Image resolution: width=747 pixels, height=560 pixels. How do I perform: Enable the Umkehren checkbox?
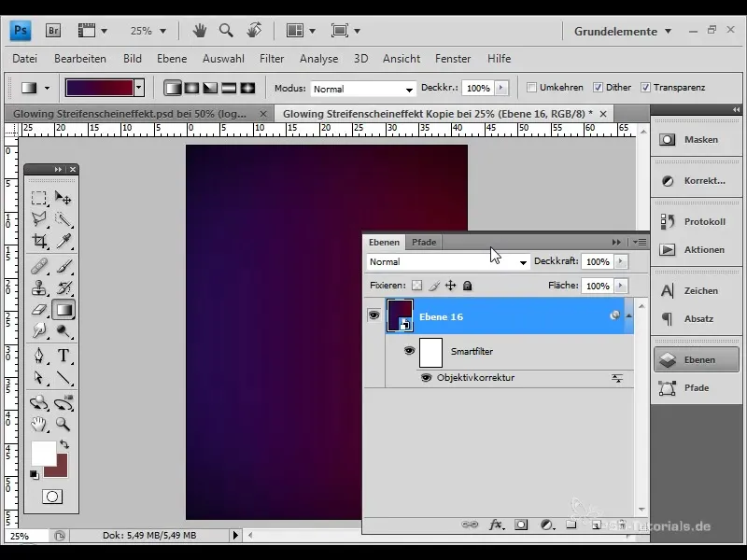tap(531, 87)
